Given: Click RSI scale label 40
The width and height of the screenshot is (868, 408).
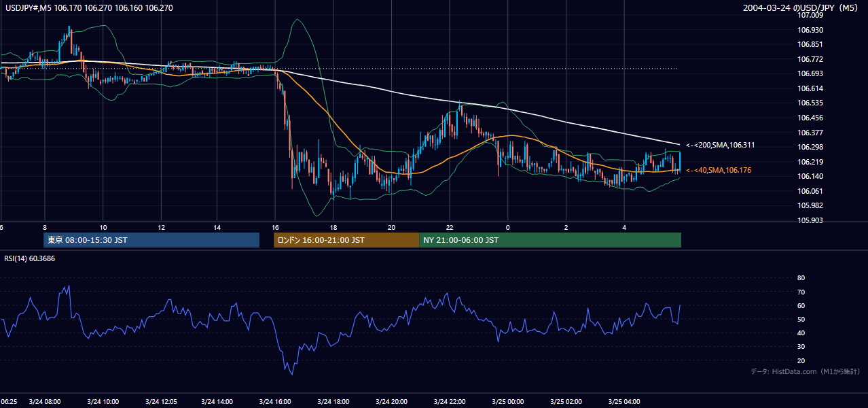Looking at the screenshot, I should [x=801, y=333].
